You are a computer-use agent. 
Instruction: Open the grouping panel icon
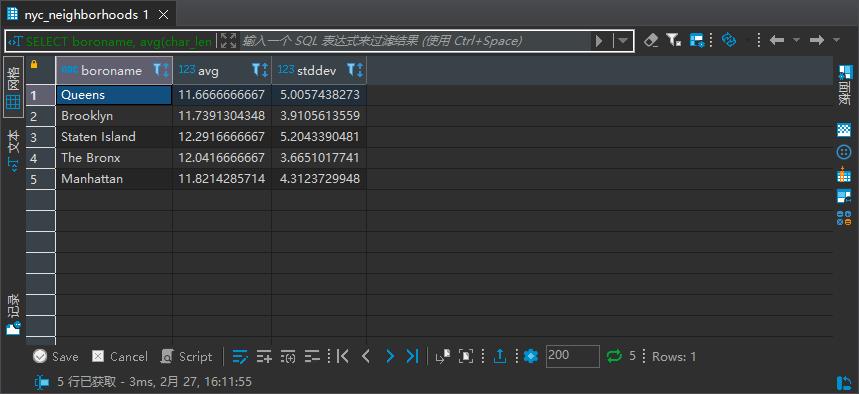[x=844, y=196]
